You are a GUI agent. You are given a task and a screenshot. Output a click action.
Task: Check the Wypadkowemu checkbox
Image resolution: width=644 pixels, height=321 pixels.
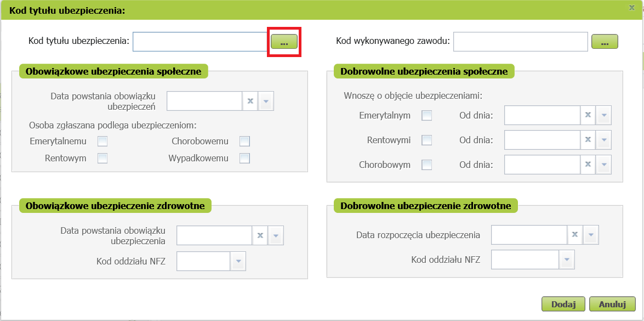click(x=245, y=158)
